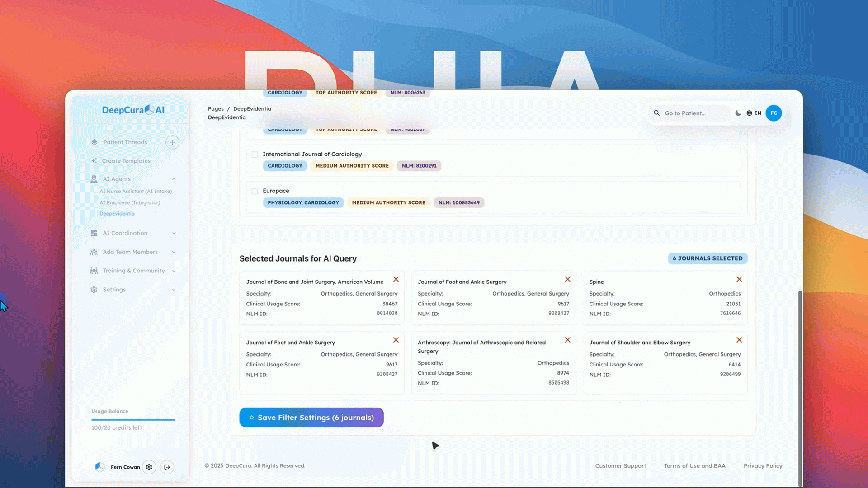Click NLM ID value 9206499

[x=730, y=374]
